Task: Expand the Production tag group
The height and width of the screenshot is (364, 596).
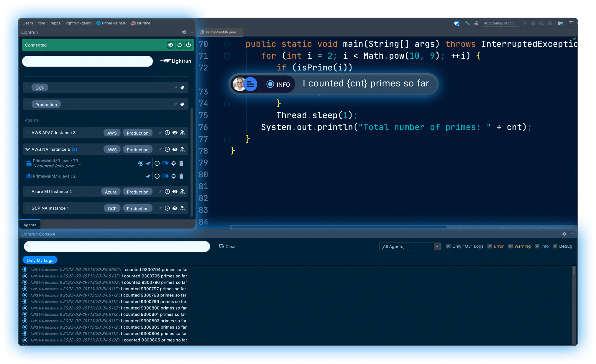Action: 27,104
